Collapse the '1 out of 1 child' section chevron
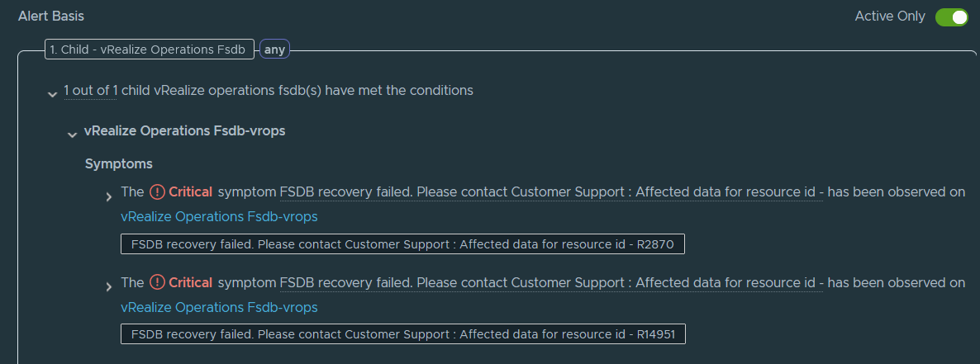This screenshot has height=364, width=980. point(53,94)
